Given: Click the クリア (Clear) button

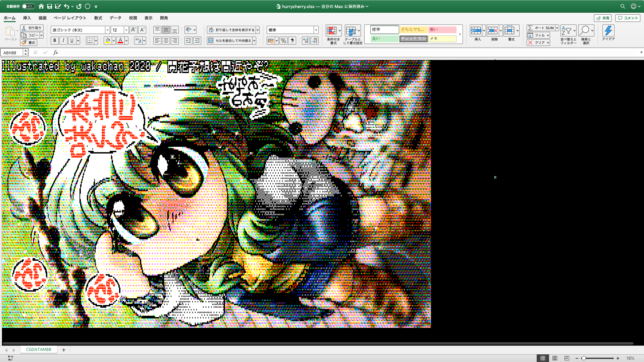Looking at the screenshot, I should coord(538,43).
